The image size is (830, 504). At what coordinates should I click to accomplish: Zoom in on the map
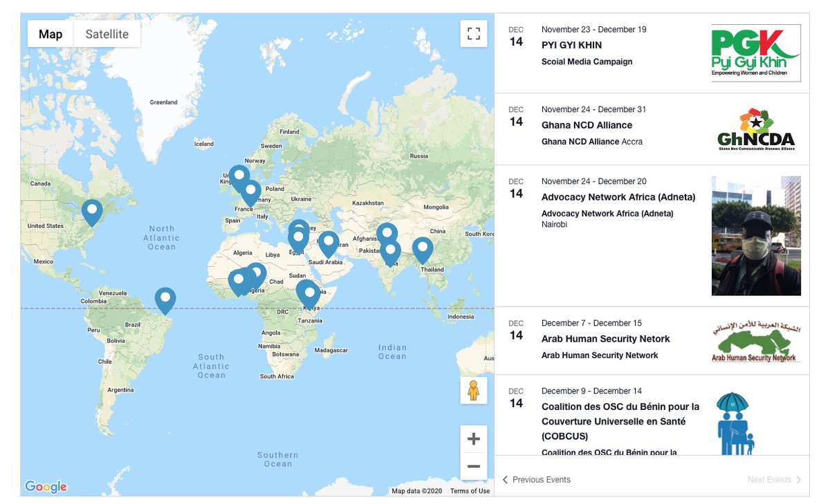coord(474,439)
